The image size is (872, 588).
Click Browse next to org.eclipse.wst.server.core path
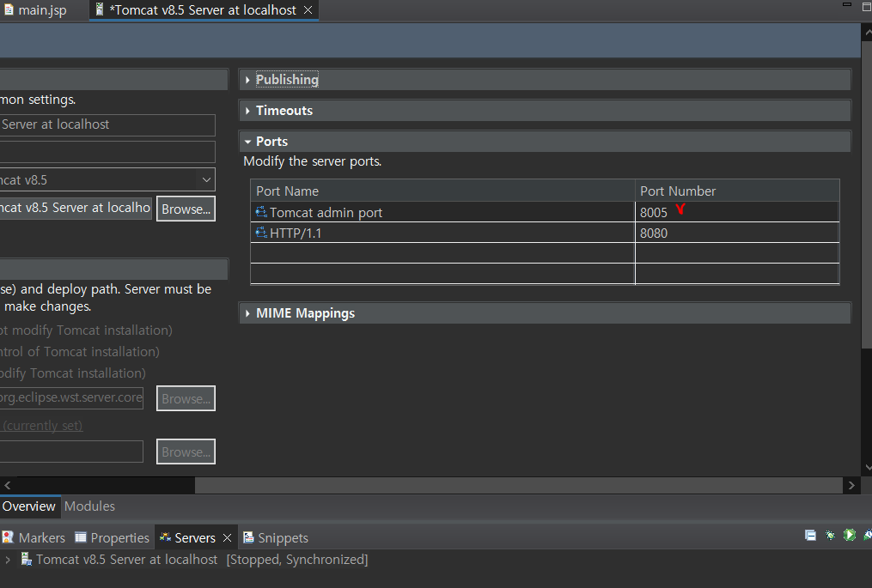[x=186, y=398]
